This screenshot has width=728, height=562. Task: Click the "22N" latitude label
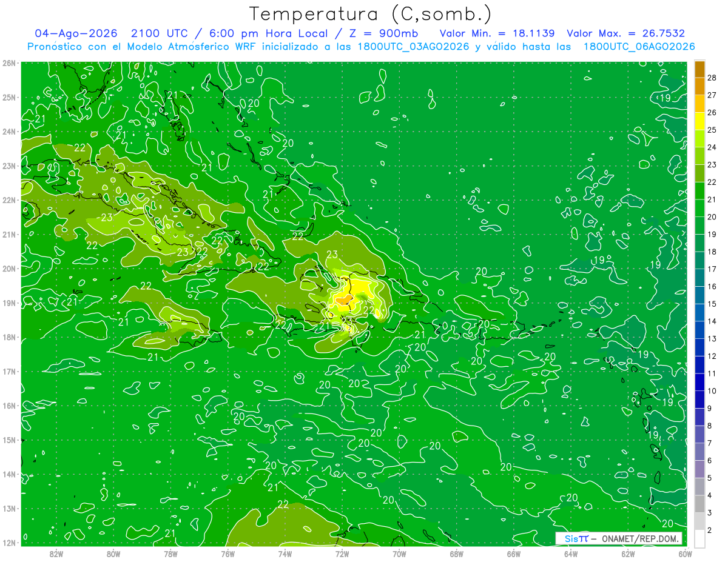(9, 200)
